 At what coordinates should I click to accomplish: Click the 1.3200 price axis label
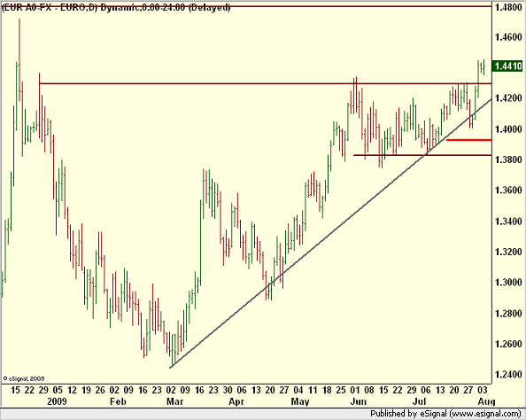(x=508, y=252)
